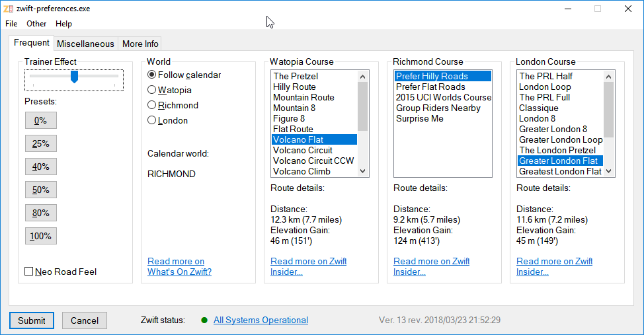
Task: Click the Watopia Course scrollbar thumb
Action: 362,106
